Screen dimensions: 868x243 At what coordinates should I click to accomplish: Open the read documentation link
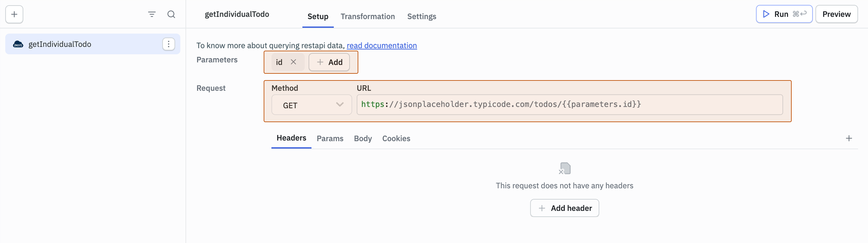(381, 46)
